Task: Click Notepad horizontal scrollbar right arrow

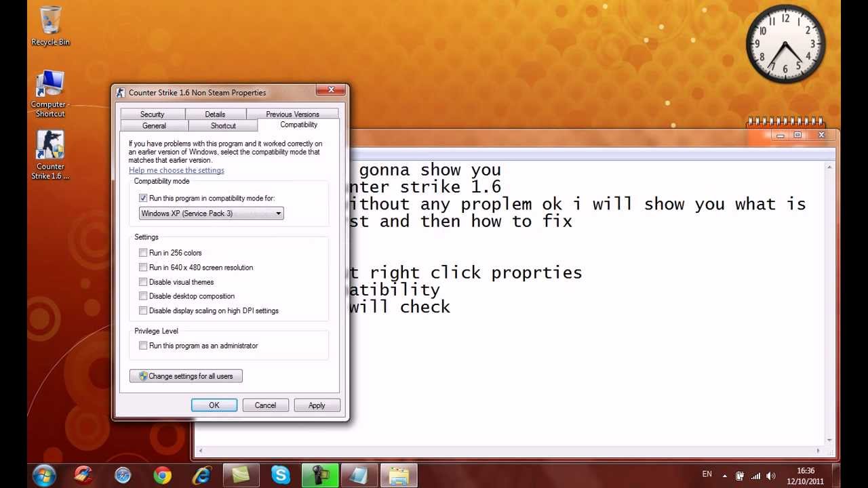Action: (818, 451)
